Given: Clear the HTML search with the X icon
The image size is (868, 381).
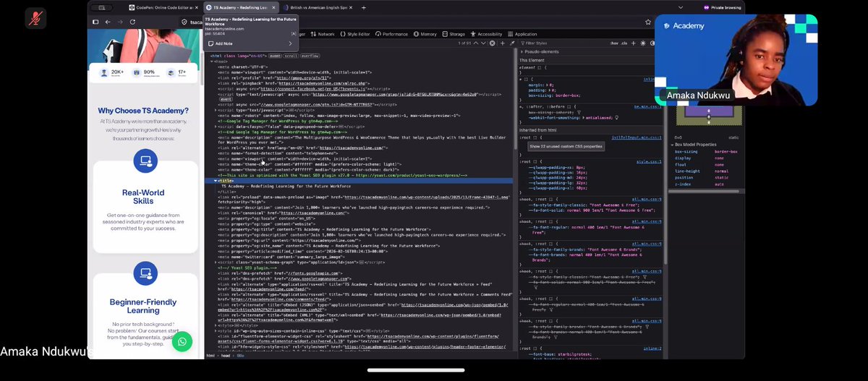Looking at the screenshot, I should (492, 43).
